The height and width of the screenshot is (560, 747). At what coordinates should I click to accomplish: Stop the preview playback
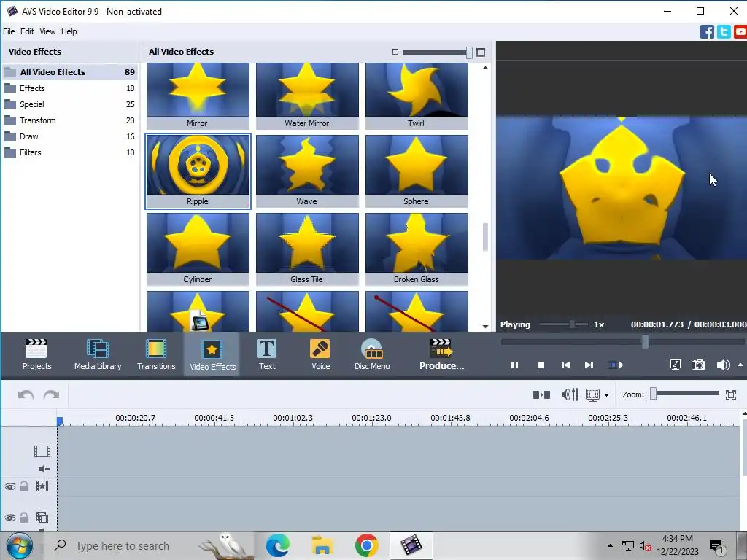541,365
